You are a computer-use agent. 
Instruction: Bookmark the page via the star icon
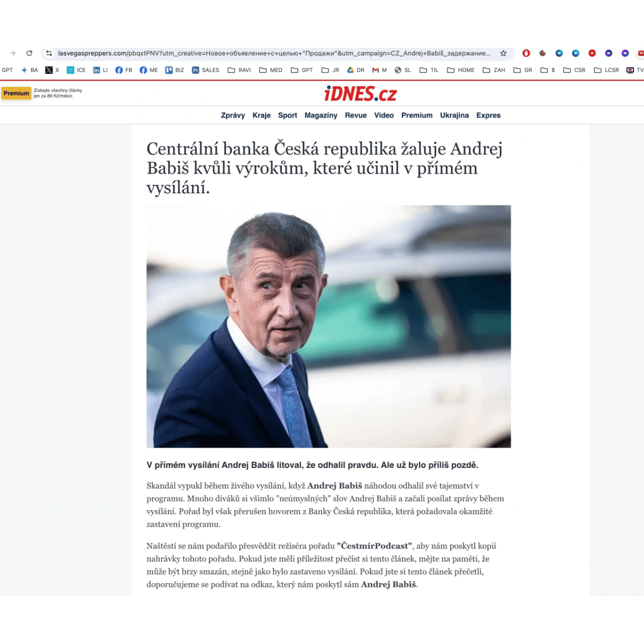pyautogui.click(x=503, y=54)
